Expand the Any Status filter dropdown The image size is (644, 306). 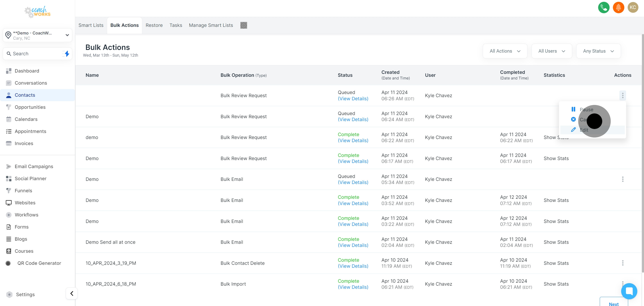click(598, 51)
